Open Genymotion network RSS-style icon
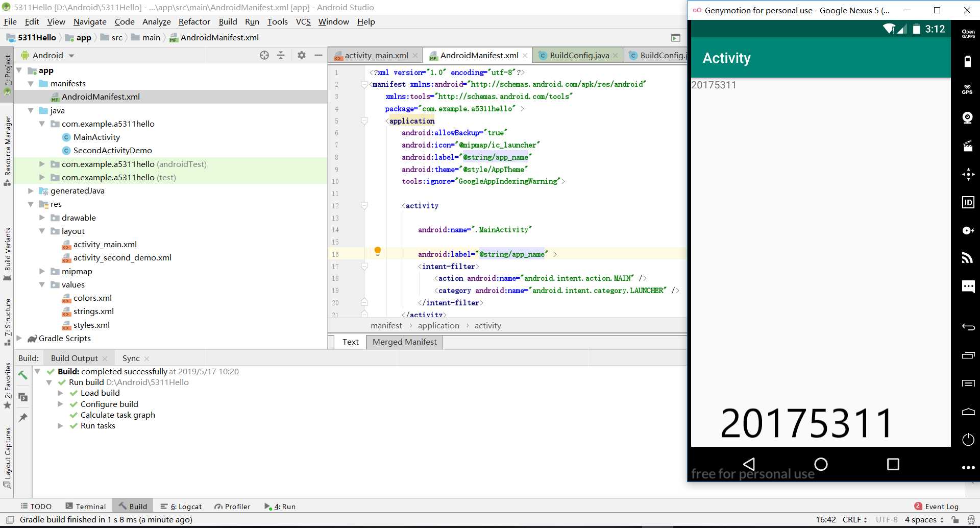Image resolution: width=980 pixels, height=528 pixels. 967,258
